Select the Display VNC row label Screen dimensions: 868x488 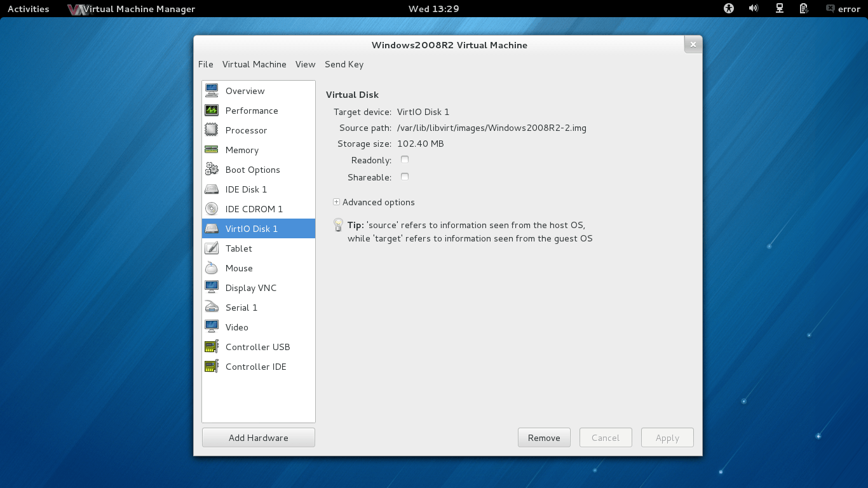tap(251, 288)
